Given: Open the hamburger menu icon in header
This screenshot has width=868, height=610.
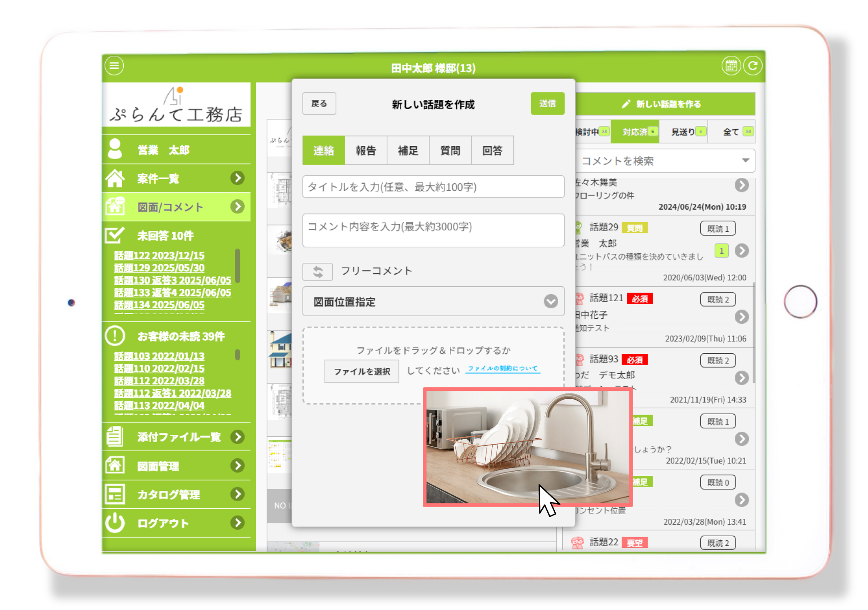Looking at the screenshot, I should (x=114, y=65).
